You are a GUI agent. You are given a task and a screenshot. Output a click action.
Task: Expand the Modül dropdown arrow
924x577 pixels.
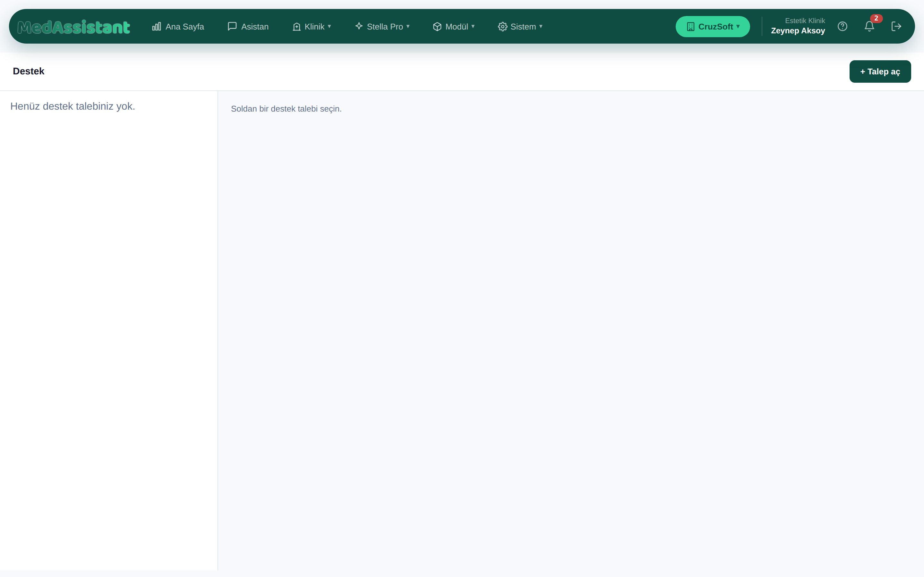click(x=473, y=26)
